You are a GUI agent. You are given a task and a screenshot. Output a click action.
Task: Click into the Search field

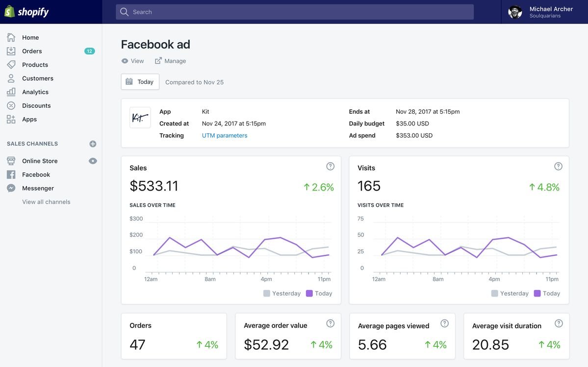(294, 12)
